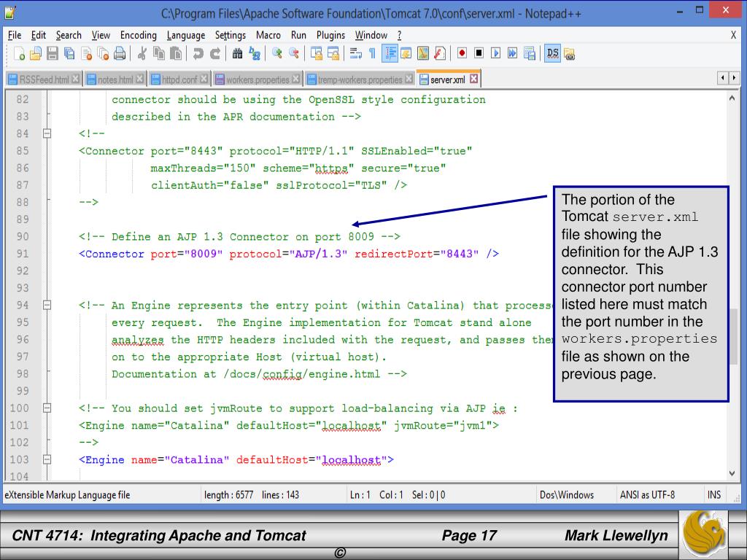Open the function list icon
747x560 pixels.
click(x=440, y=53)
